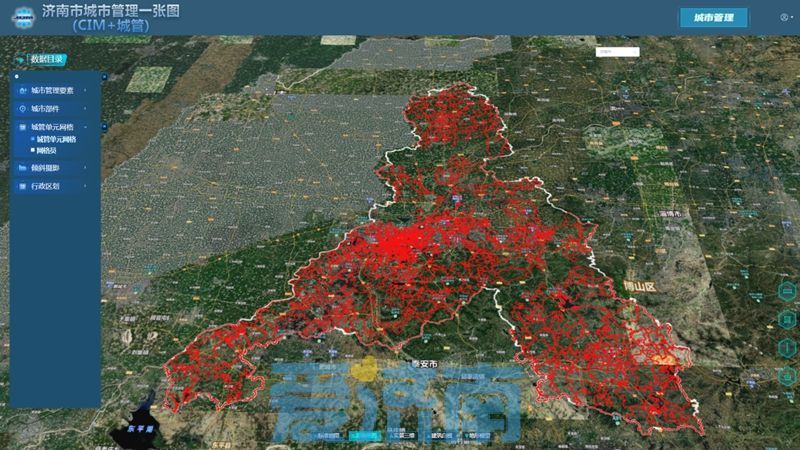Click the top hexagon tool on right edge
Image resolution: width=800 pixels, height=450 pixels.
(x=786, y=291)
